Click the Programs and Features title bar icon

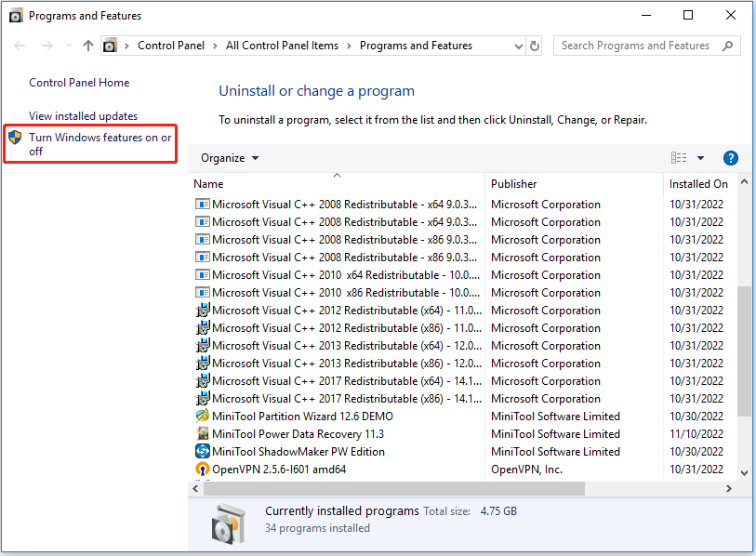[13, 15]
